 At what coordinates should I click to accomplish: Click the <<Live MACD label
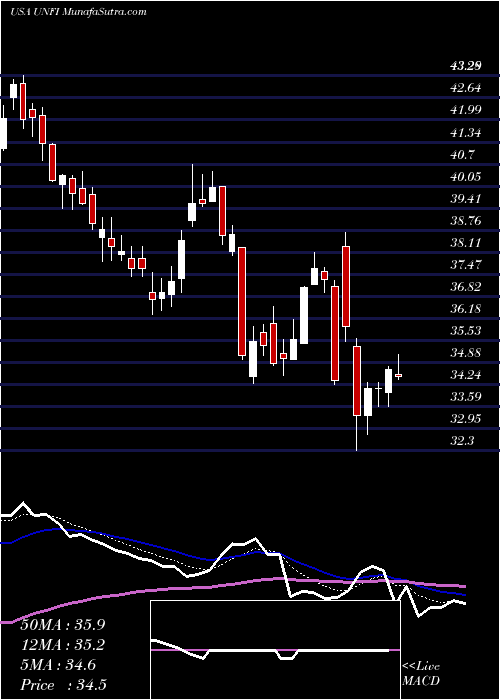click(x=421, y=674)
